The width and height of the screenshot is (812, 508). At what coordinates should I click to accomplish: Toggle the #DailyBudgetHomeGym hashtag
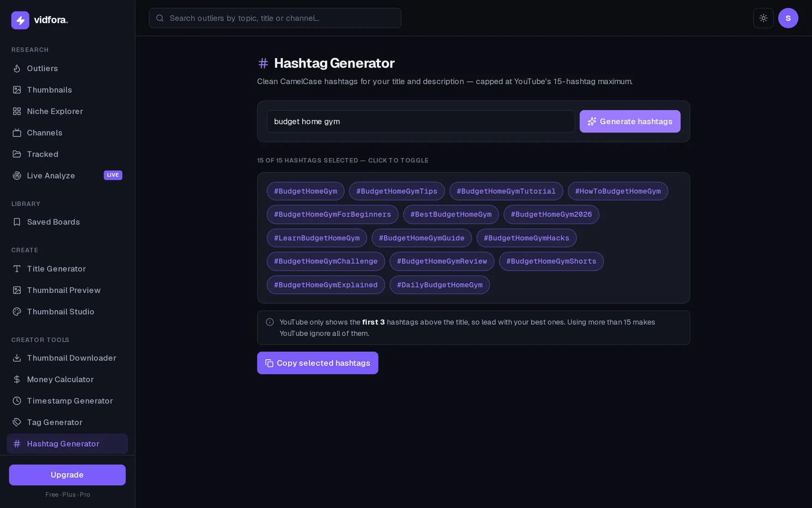pos(440,285)
